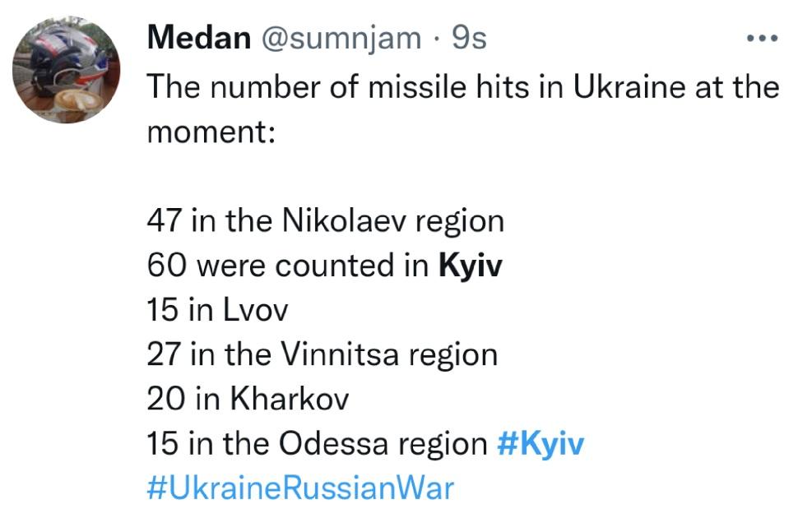Click the separator dot before the timestamp
Viewport: 798px width, 532px height.
coord(437,39)
